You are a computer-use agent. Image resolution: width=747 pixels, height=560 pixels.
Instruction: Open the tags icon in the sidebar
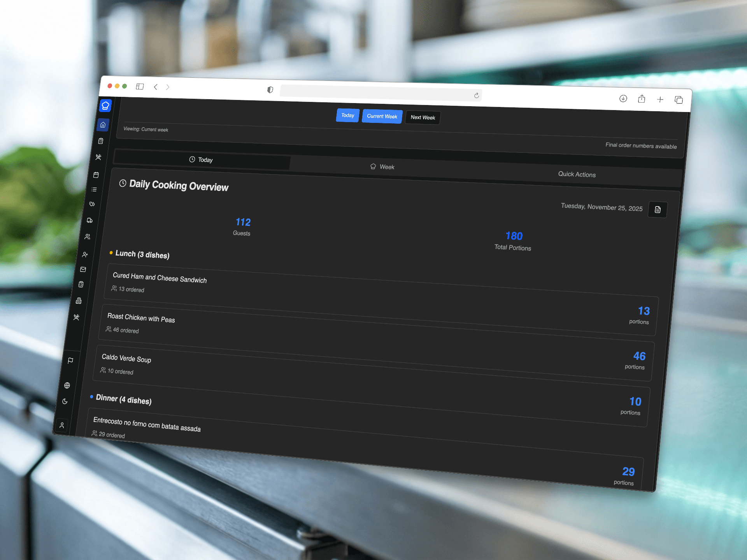coord(92,204)
